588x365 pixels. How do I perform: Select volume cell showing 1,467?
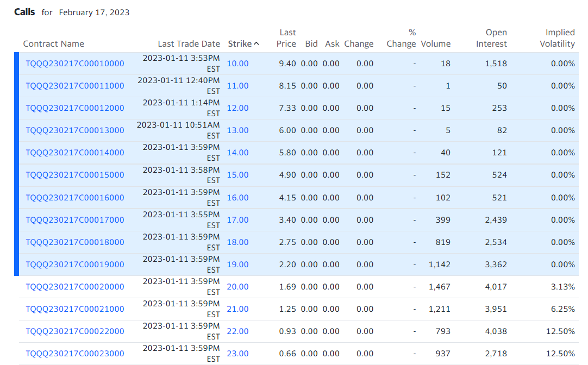click(x=440, y=287)
